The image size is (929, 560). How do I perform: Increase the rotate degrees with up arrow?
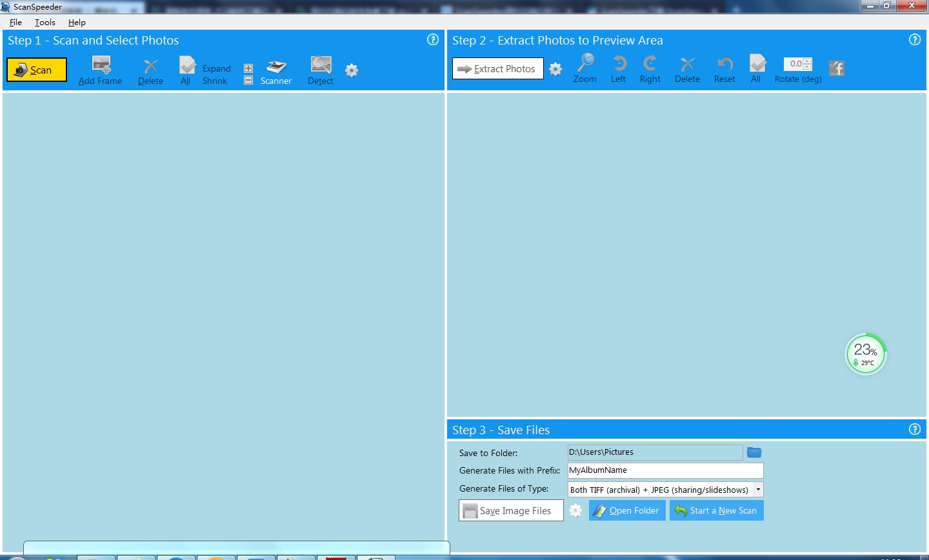tap(807, 61)
